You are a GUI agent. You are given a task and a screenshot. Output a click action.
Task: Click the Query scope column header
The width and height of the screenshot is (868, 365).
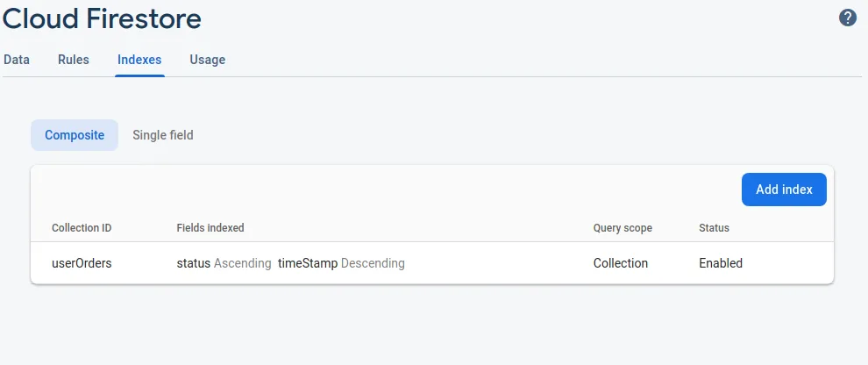(623, 228)
